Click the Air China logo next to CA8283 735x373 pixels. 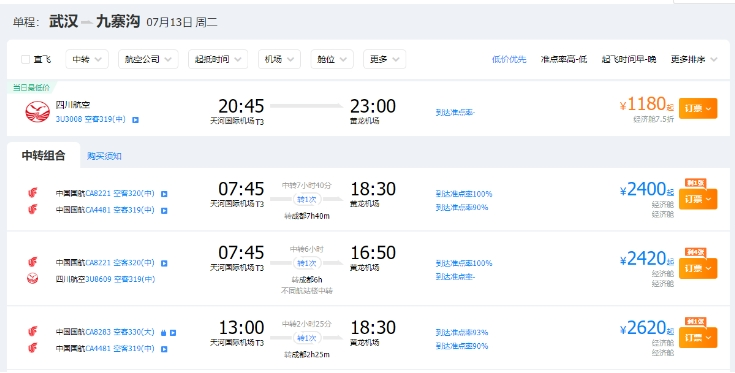pos(32,331)
